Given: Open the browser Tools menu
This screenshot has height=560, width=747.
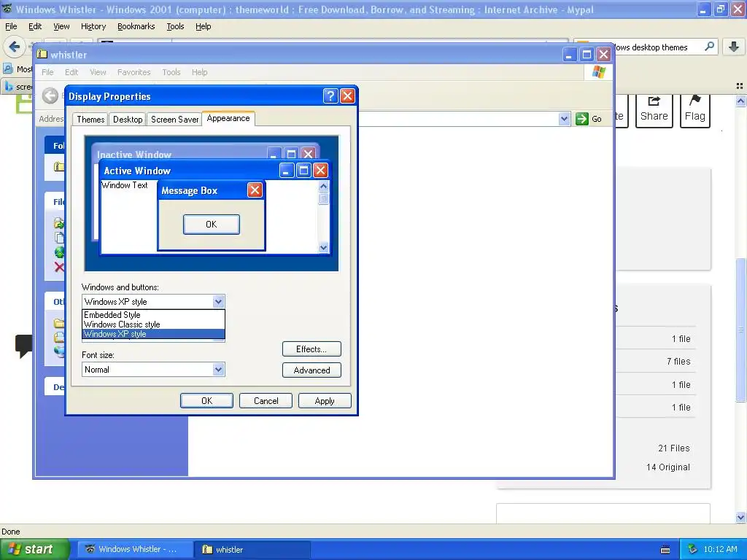Looking at the screenshot, I should [175, 26].
